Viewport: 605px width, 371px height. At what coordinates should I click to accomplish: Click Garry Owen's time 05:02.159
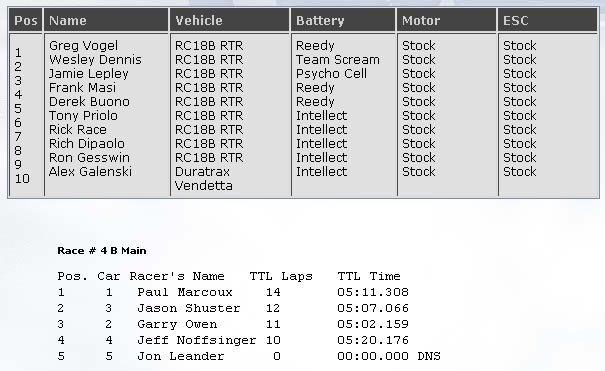373,324
